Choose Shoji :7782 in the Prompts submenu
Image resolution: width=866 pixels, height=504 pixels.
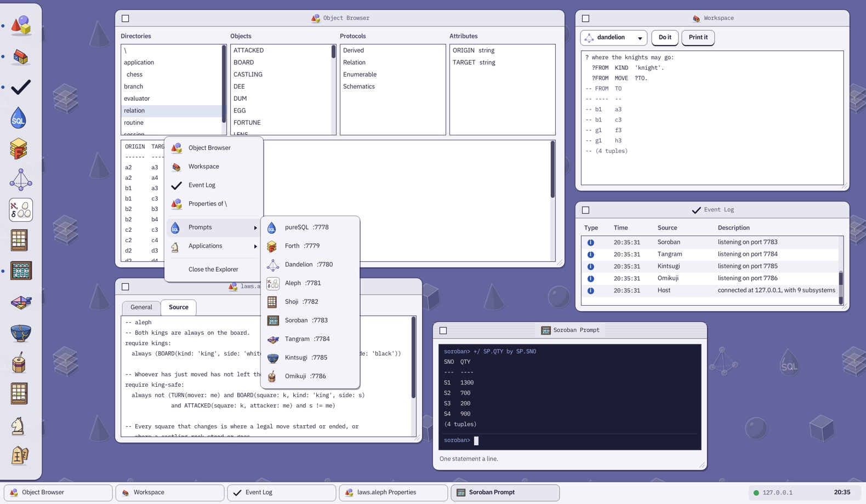pos(310,302)
